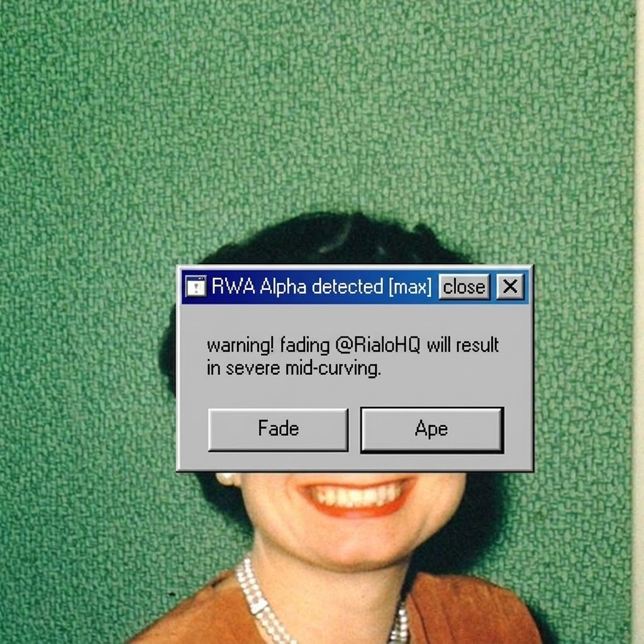Choose the Ape button
Viewport: 644px width, 644px height.
click(x=431, y=430)
